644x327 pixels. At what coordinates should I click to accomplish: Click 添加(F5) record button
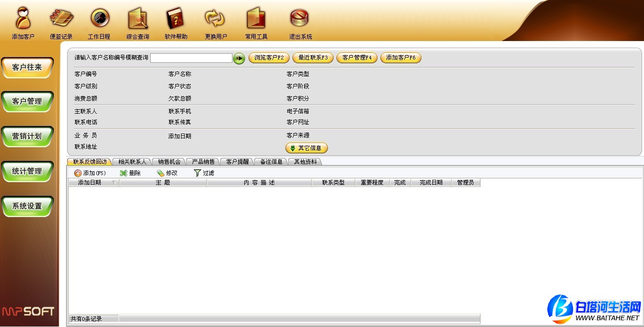point(90,173)
